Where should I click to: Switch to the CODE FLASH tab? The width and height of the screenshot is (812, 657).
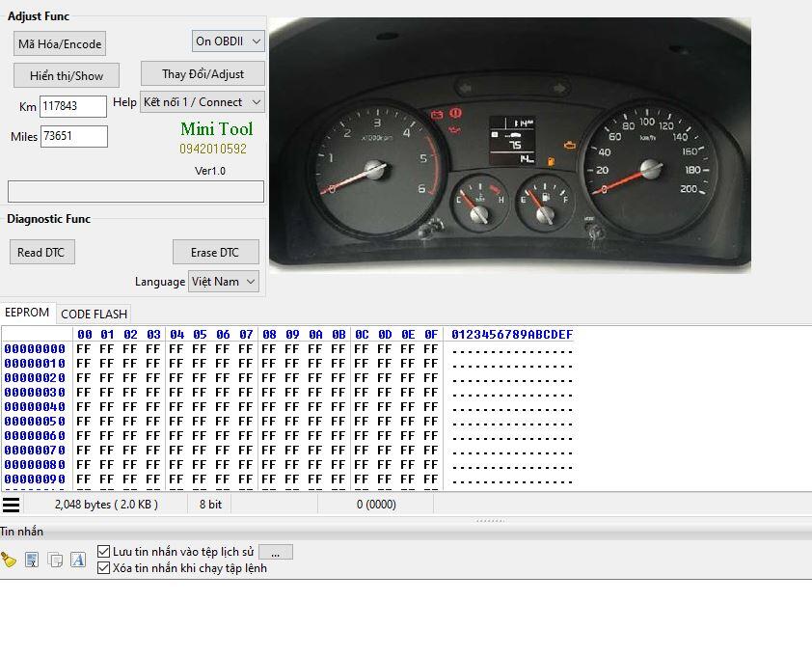pos(94,314)
